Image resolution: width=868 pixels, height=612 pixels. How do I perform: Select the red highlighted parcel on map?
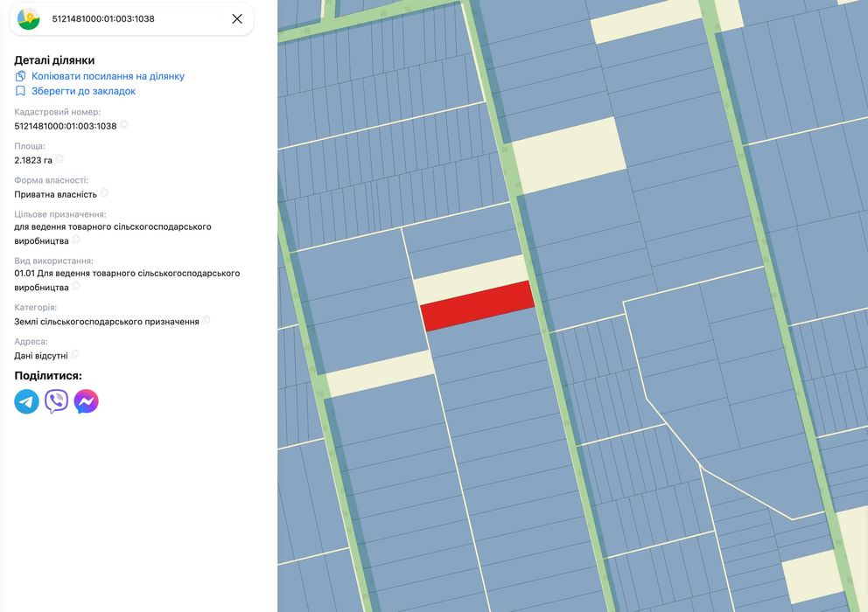point(477,305)
